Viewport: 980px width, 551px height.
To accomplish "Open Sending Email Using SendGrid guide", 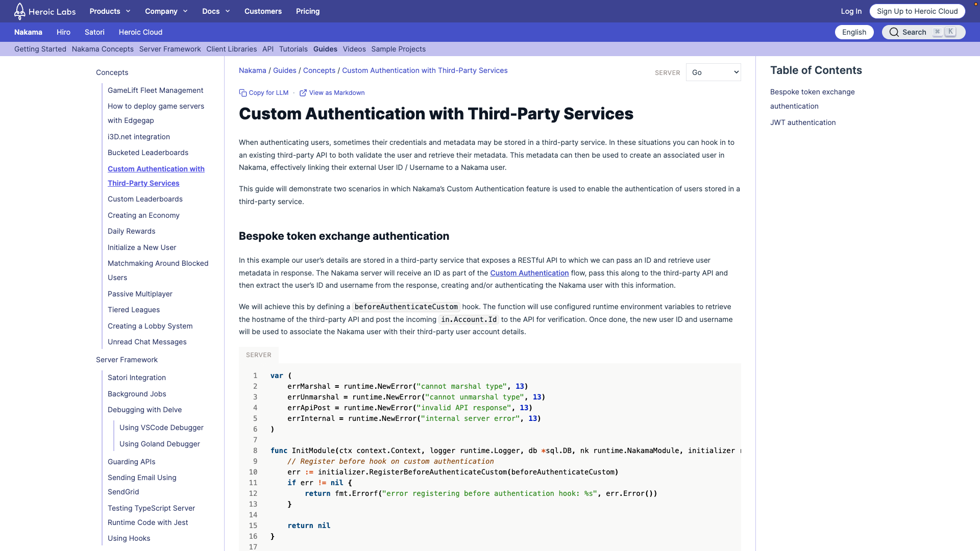I will (x=142, y=485).
